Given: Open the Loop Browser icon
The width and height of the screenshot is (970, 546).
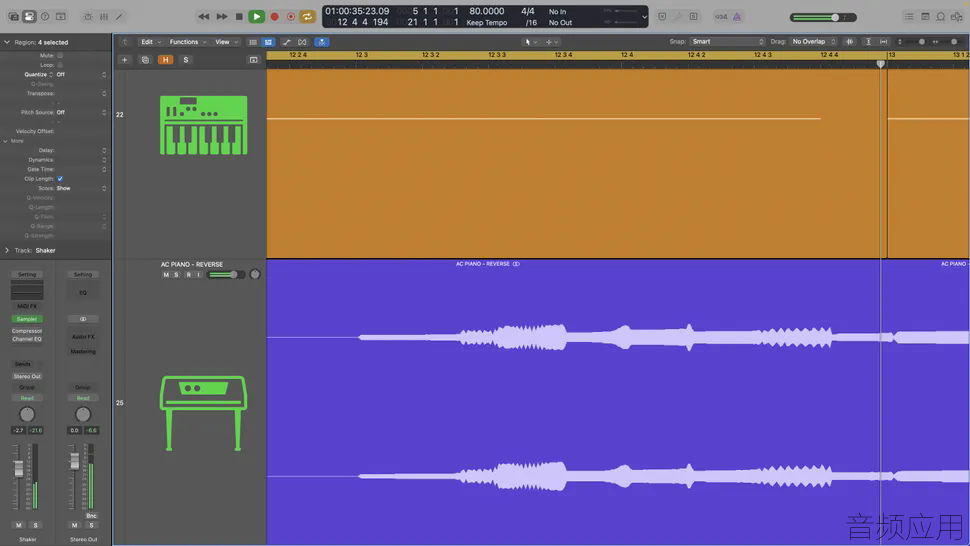Looking at the screenshot, I should tap(940, 17).
